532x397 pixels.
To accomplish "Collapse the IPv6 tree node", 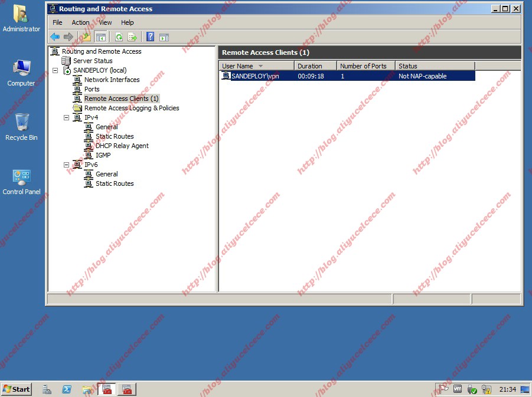I will (x=67, y=165).
